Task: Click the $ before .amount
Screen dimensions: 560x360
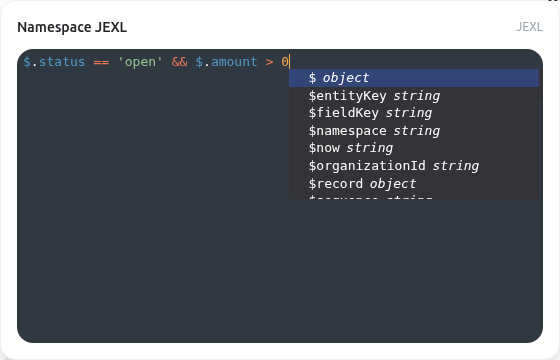Action: (x=199, y=62)
